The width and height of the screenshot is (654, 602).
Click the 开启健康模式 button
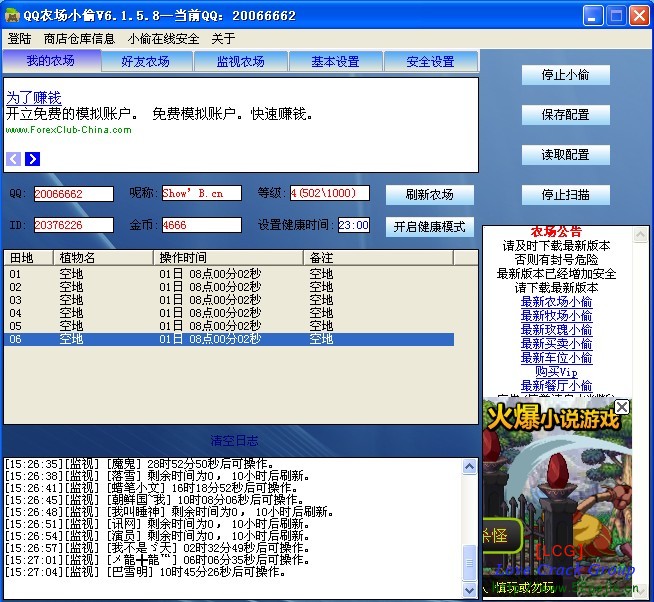[x=430, y=227]
